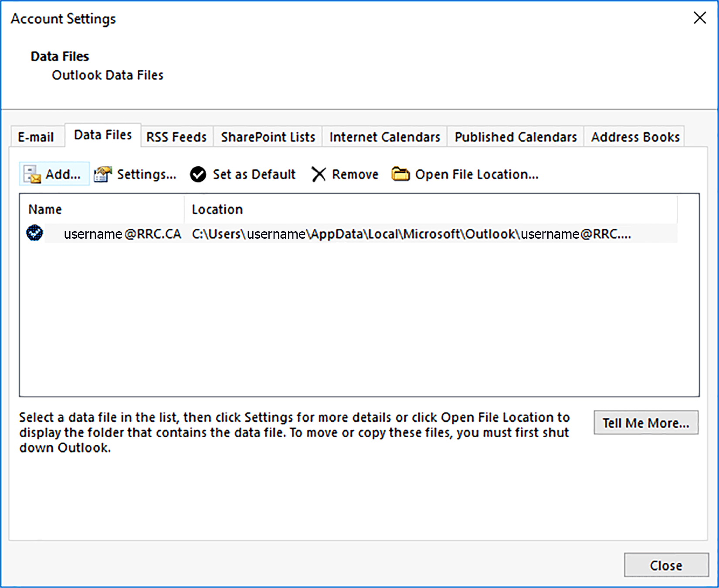Screen dimensions: 719x588
Task: Click the Add data file icon
Action: tap(33, 174)
